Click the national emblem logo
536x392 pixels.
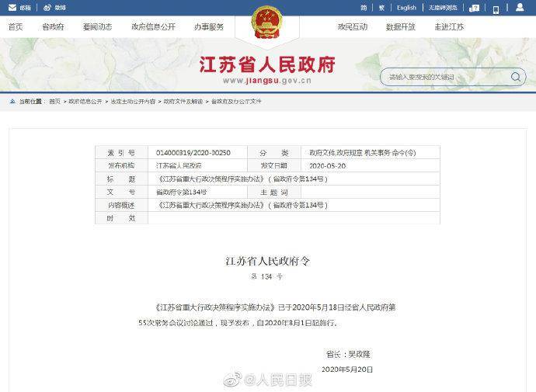click(268, 26)
